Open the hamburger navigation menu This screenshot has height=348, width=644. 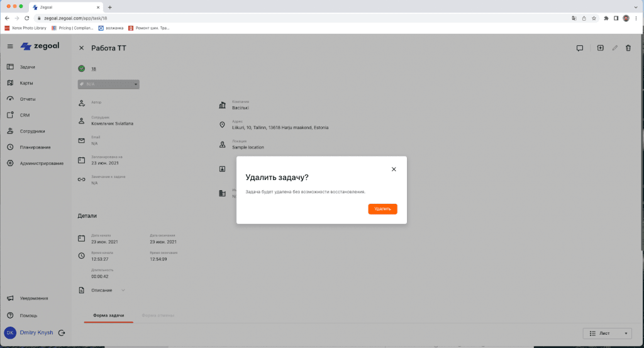tap(10, 47)
